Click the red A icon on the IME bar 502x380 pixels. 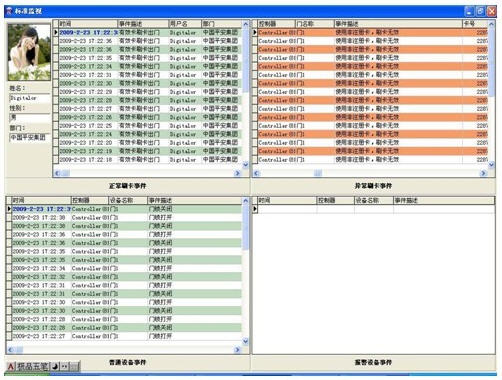(x=11, y=367)
